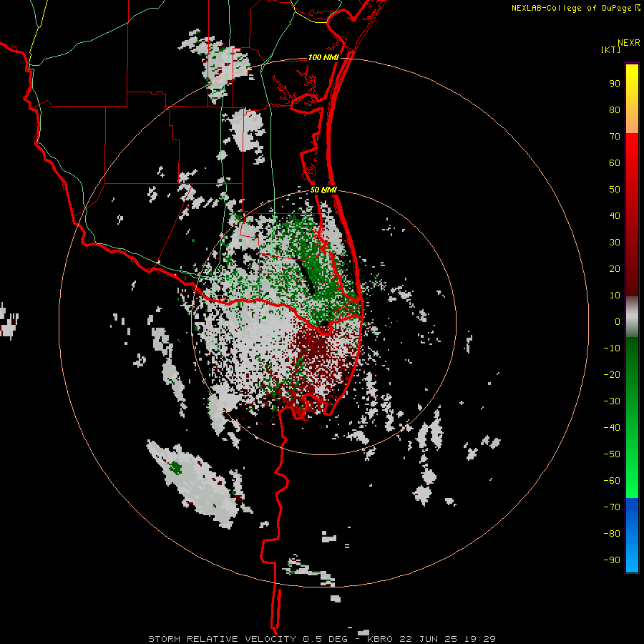This screenshot has height=644, width=644.
Task: Click the 80 value on the velocity scale
Action: pos(615,110)
